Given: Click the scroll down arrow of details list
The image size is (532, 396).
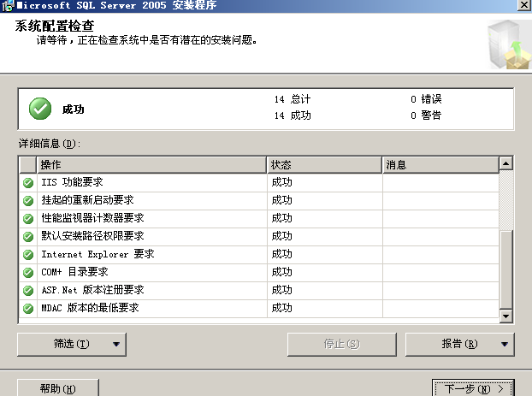Looking at the screenshot, I should (505, 316).
